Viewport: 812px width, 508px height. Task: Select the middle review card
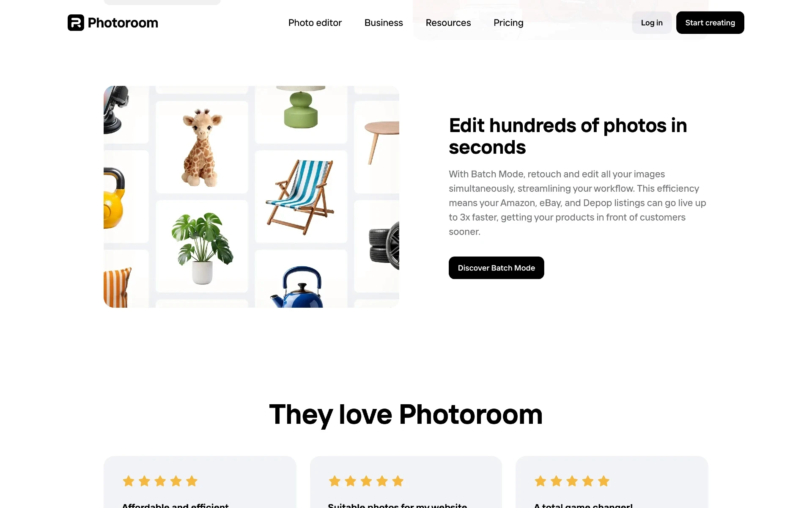[406, 481]
